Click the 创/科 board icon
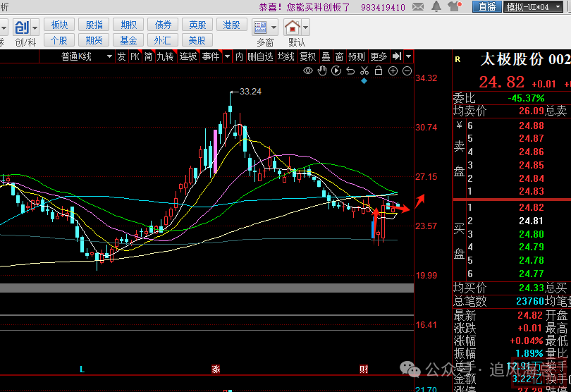 pyautogui.click(x=22, y=27)
